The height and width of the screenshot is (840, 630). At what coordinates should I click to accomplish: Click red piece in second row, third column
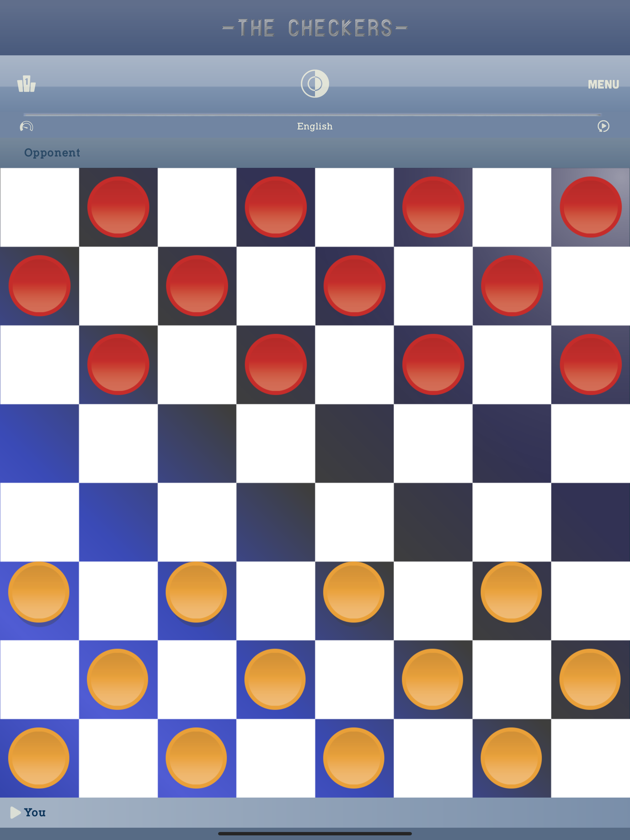[x=197, y=286]
